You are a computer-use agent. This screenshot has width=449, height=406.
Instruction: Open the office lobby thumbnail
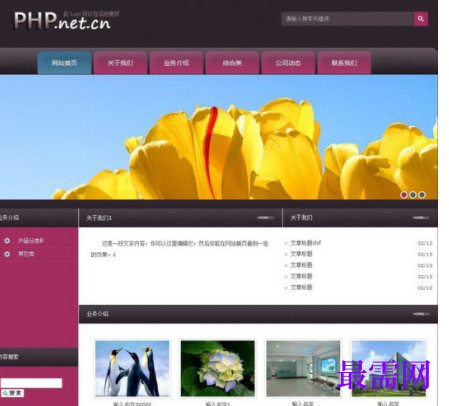tap(303, 368)
